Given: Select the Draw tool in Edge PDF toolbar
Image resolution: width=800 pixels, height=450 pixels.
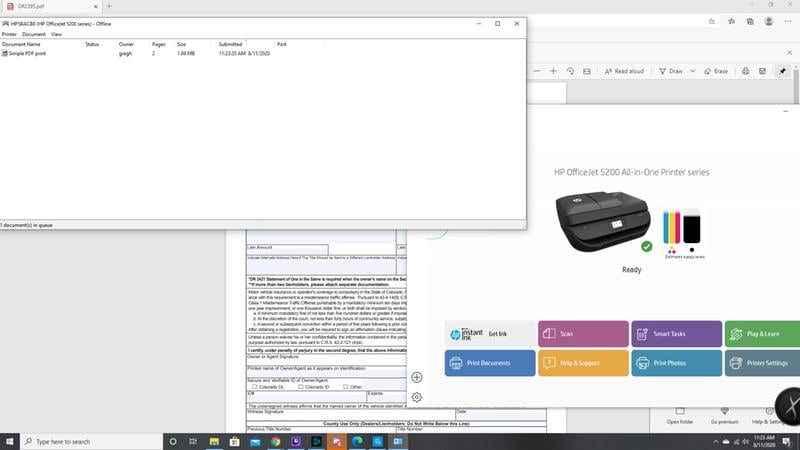Looking at the screenshot, I should pyautogui.click(x=671, y=71).
